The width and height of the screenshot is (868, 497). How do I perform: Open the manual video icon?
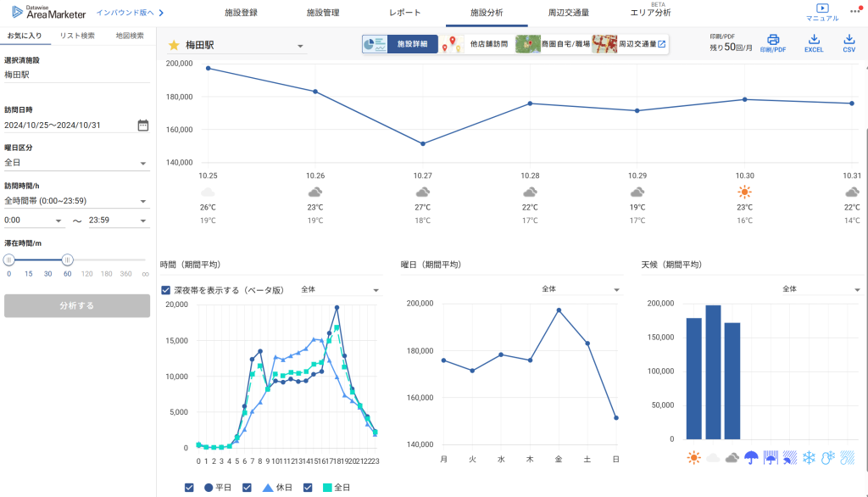[821, 8]
